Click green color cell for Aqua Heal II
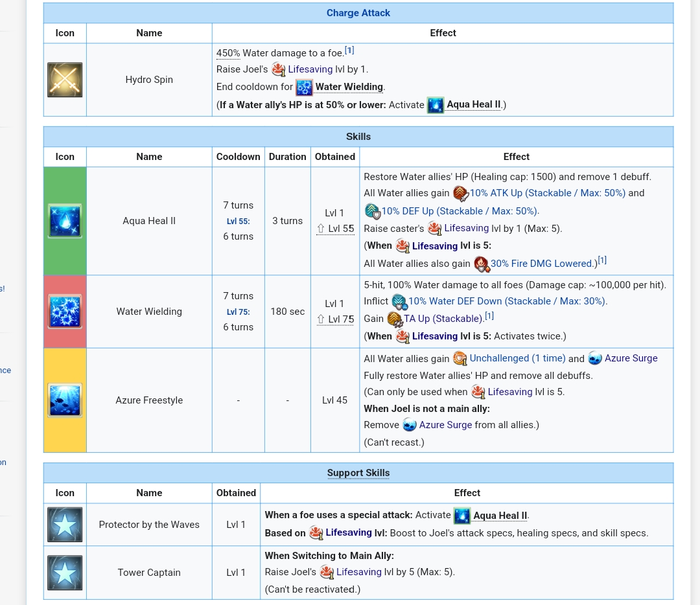Image resolution: width=700 pixels, height=605 pixels. point(65,221)
